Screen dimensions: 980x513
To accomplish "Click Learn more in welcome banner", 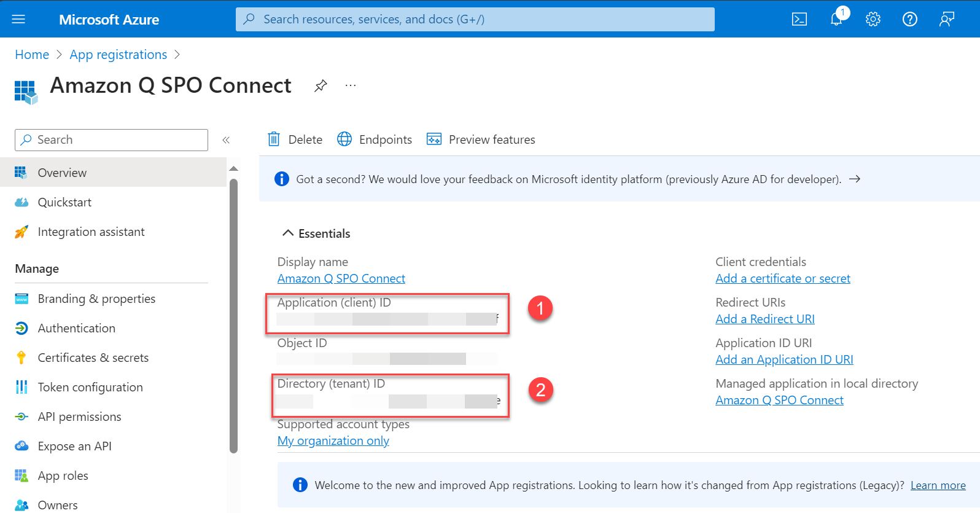I will click(938, 485).
